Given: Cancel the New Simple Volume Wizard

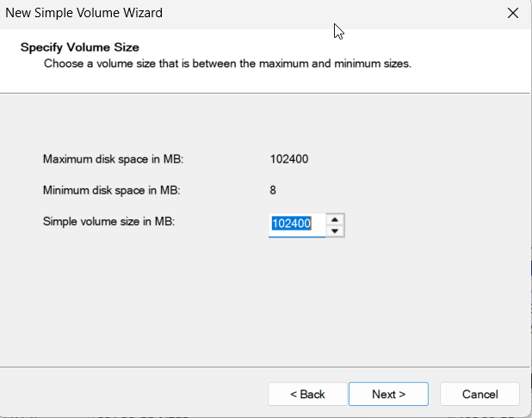Looking at the screenshot, I should pyautogui.click(x=479, y=394).
